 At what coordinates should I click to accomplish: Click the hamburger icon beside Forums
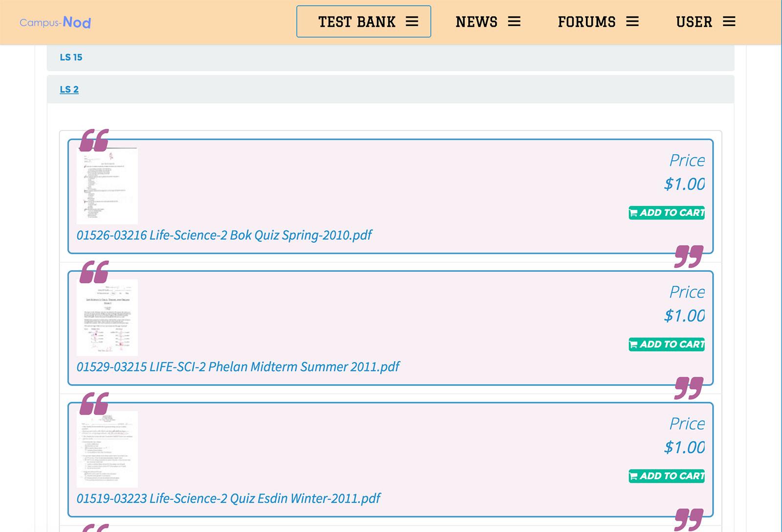pos(632,21)
